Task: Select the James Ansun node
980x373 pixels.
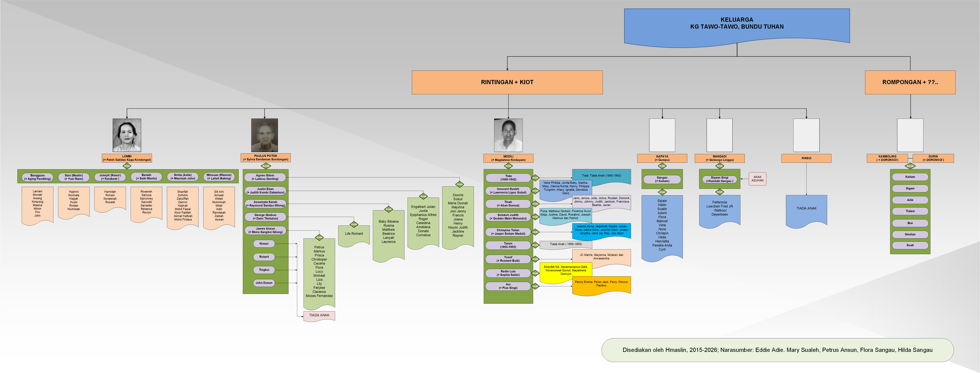Action: pos(265,230)
